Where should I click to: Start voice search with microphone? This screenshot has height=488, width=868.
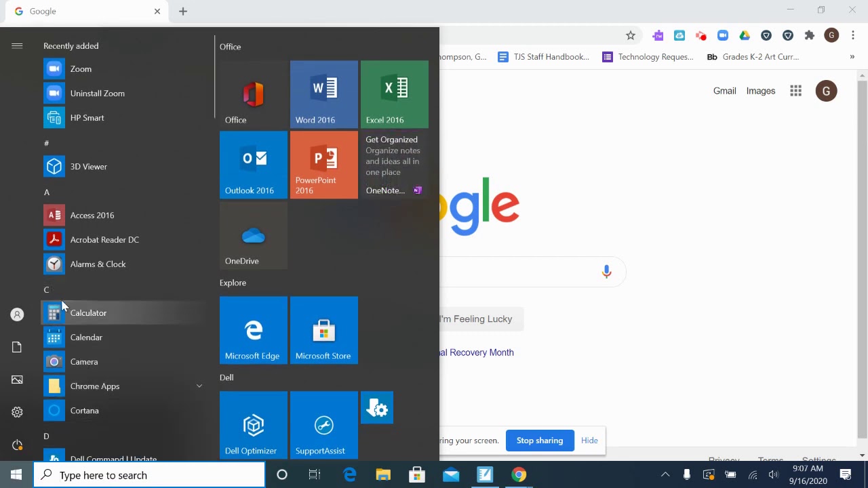(x=606, y=272)
